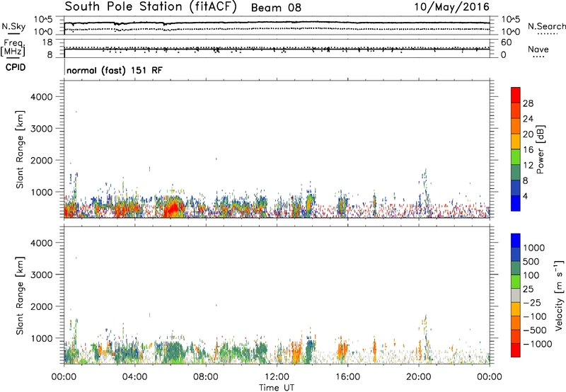The height and width of the screenshot is (392, 566).
Task: Click the 'Time UT' axis title
Action: pyautogui.click(x=277, y=388)
